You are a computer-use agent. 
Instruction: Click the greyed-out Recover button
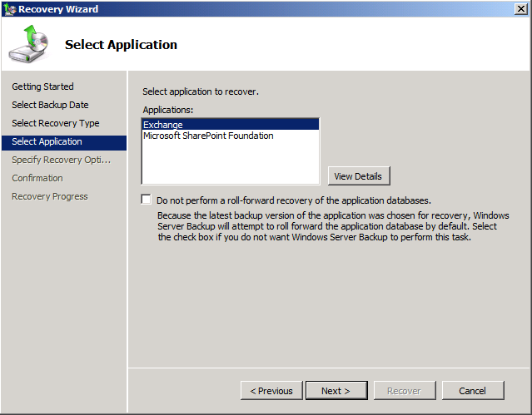[404, 390]
